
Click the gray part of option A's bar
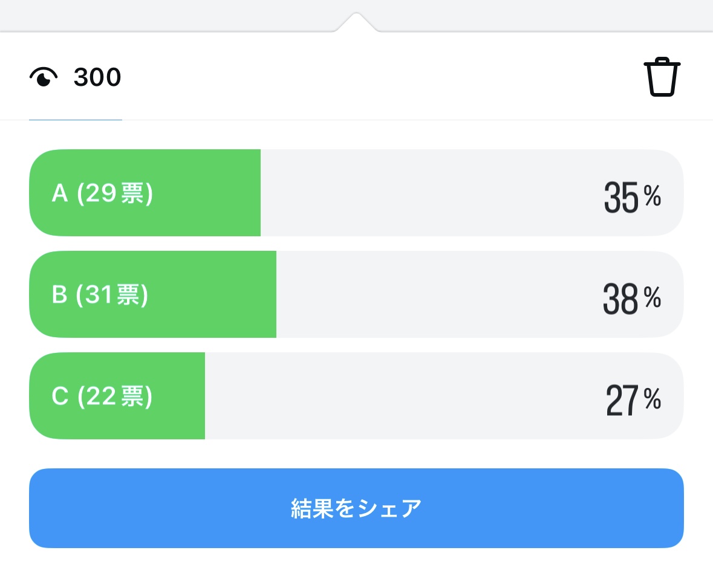coord(423,193)
